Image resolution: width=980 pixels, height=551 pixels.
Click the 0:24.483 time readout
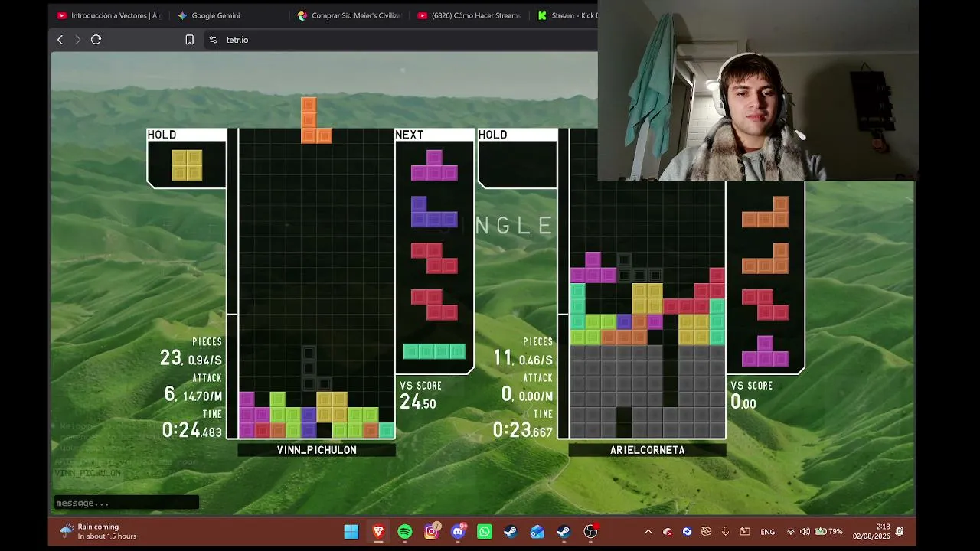click(x=192, y=431)
